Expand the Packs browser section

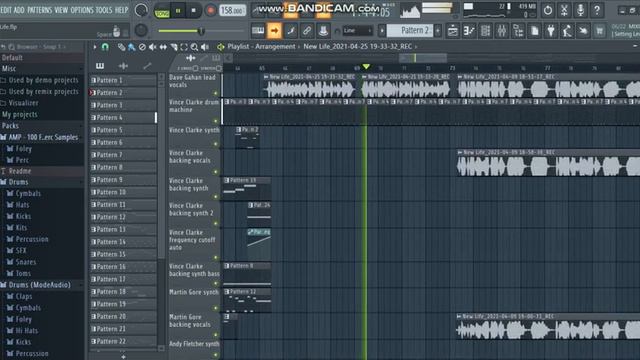click(x=10, y=126)
